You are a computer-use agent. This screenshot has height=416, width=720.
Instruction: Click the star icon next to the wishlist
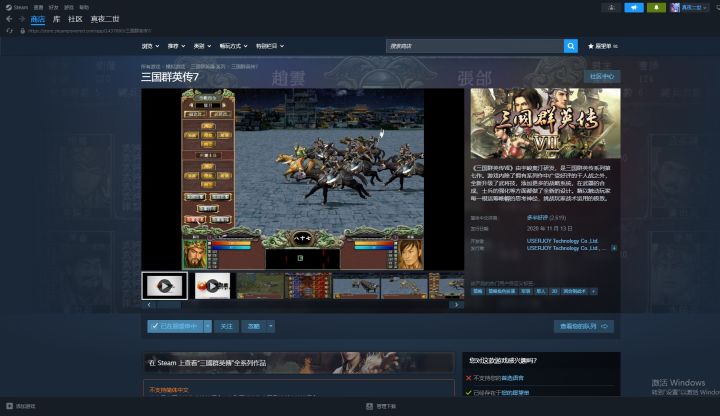pyautogui.click(x=591, y=46)
